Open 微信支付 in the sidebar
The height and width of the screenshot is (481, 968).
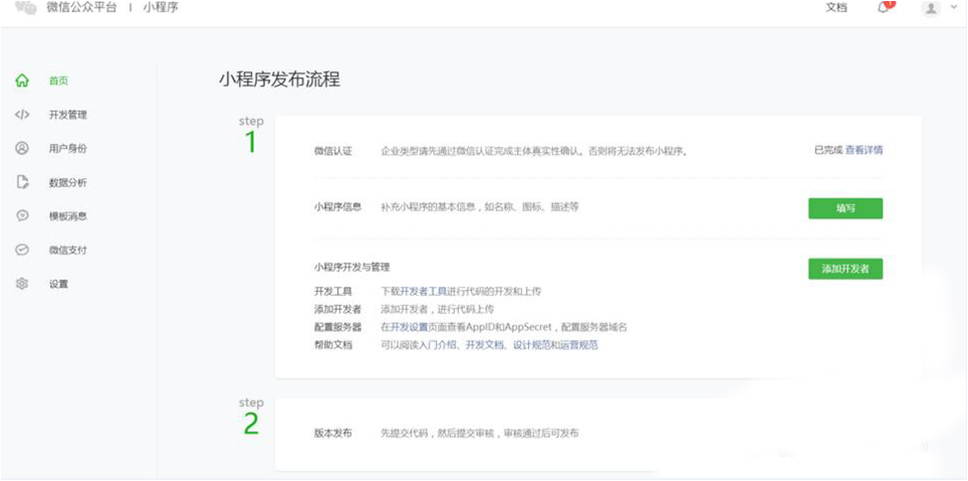click(x=68, y=250)
